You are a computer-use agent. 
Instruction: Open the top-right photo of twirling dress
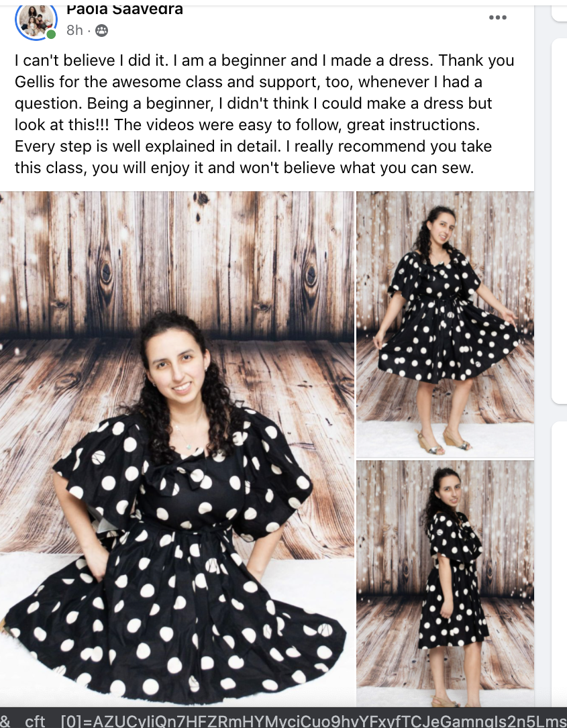tap(445, 325)
